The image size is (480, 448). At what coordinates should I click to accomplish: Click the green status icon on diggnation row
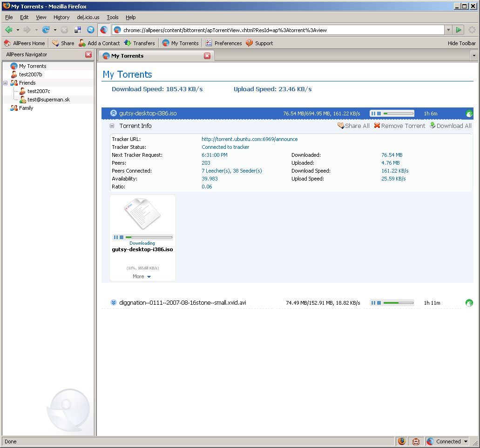click(469, 303)
